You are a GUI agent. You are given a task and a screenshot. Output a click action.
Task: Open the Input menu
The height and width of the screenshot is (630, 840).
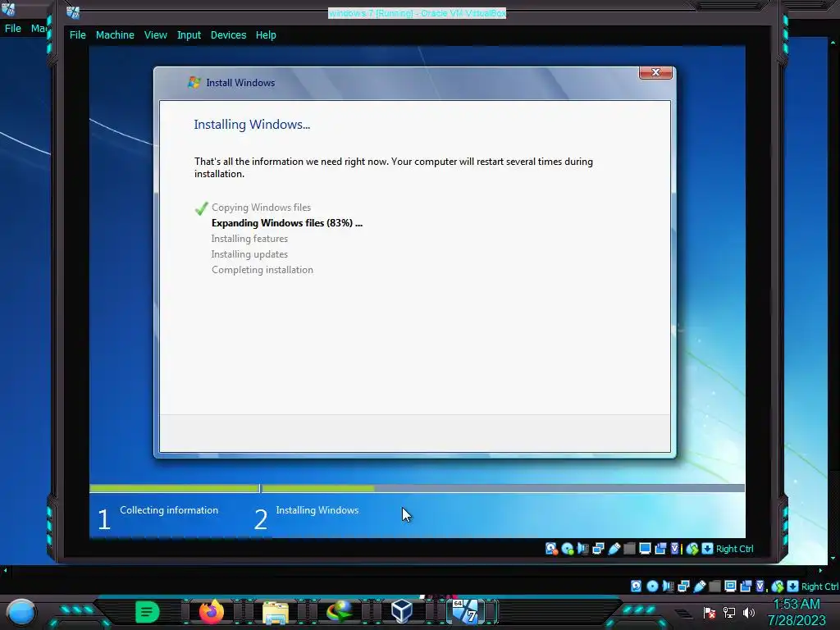[189, 34]
